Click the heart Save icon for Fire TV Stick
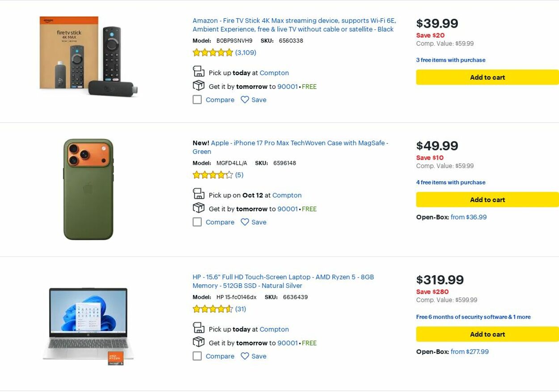The image size is (559, 392). pos(245,100)
